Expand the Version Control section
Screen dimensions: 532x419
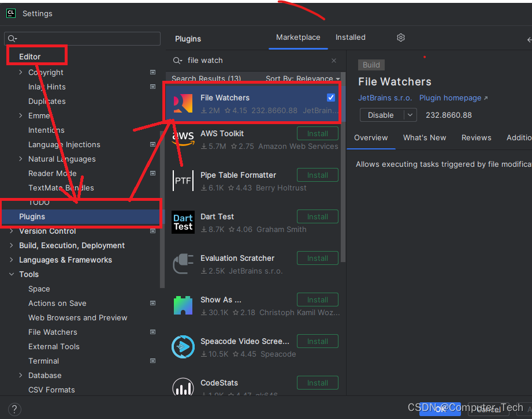click(11, 231)
